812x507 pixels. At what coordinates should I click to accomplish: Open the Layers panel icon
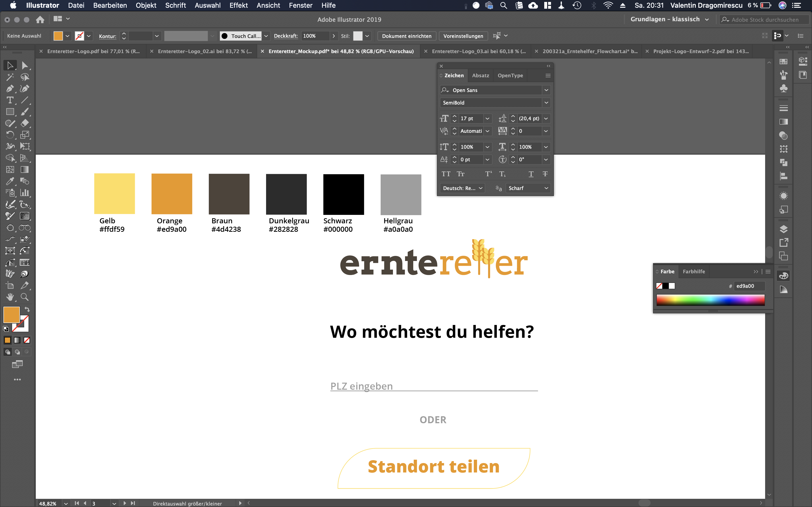(x=783, y=229)
